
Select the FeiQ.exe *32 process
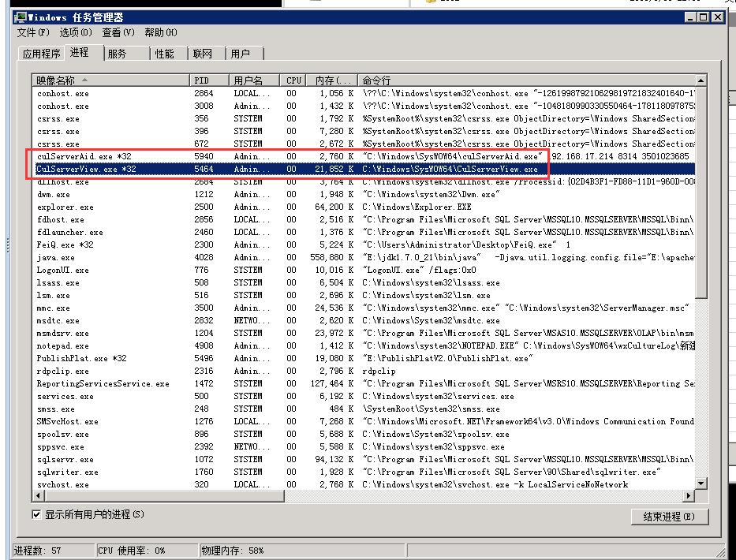(364, 245)
